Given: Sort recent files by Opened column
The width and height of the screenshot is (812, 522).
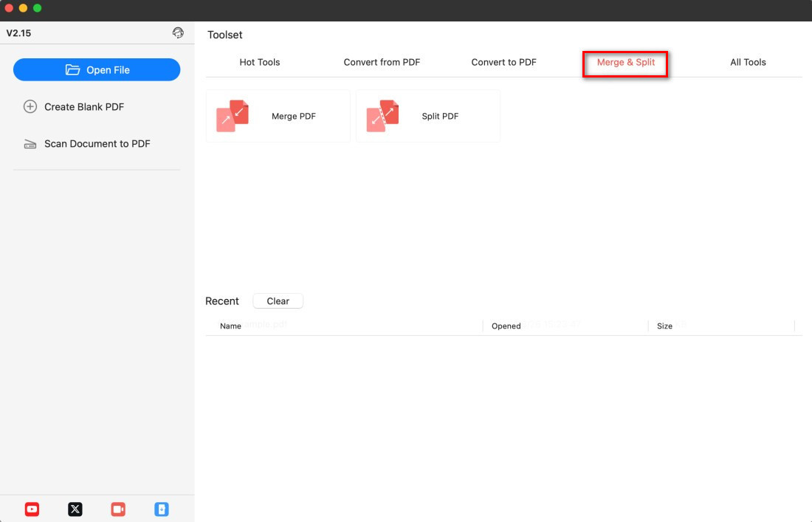Looking at the screenshot, I should [506, 326].
